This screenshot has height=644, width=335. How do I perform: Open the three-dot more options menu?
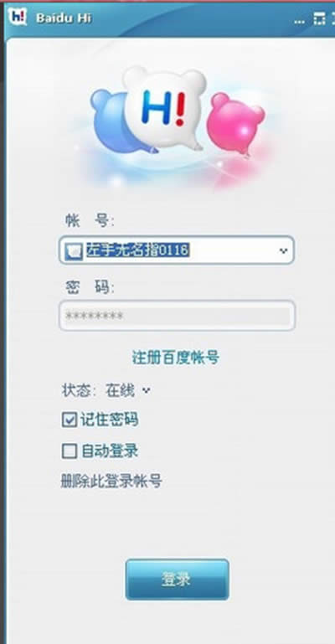point(300,22)
